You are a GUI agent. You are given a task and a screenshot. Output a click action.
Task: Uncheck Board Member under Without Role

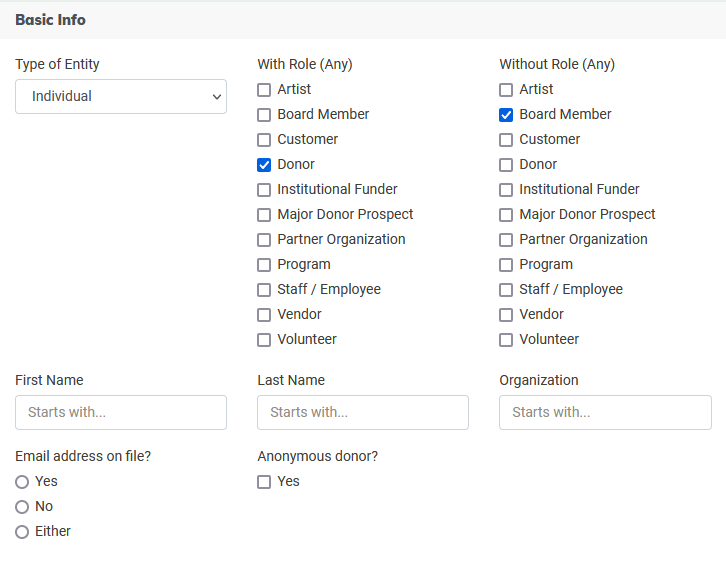click(506, 115)
